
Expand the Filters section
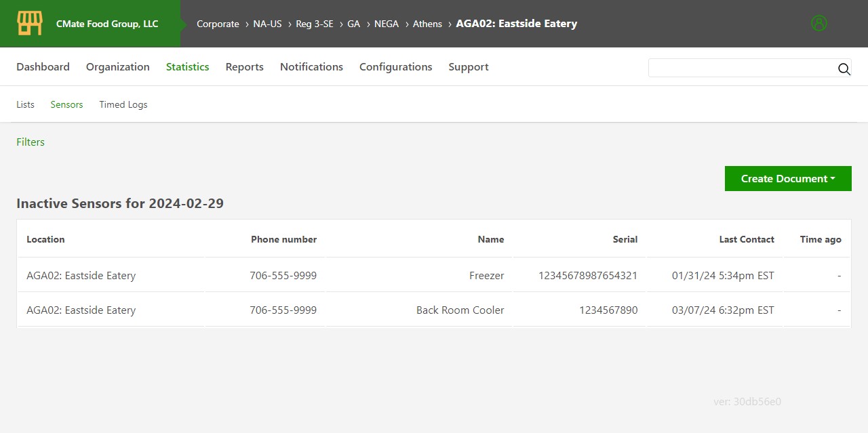coord(30,142)
